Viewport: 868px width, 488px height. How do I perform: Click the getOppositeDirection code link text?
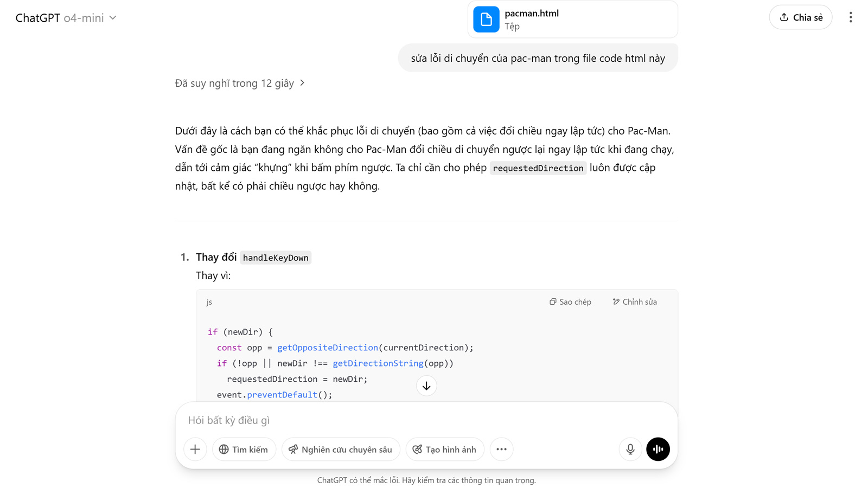click(328, 348)
